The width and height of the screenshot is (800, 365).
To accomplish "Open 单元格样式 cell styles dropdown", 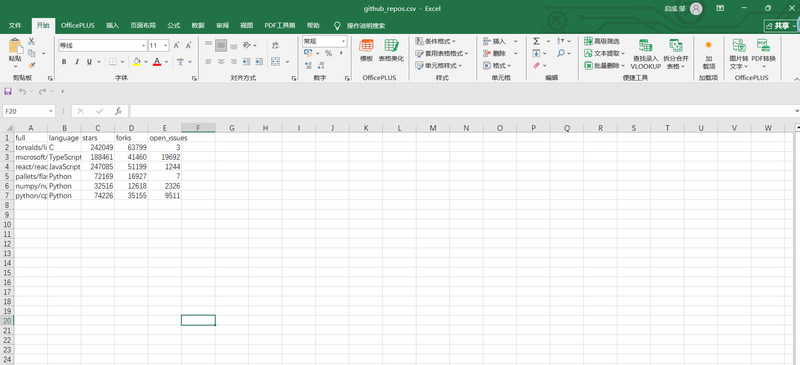I will [x=439, y=65].
